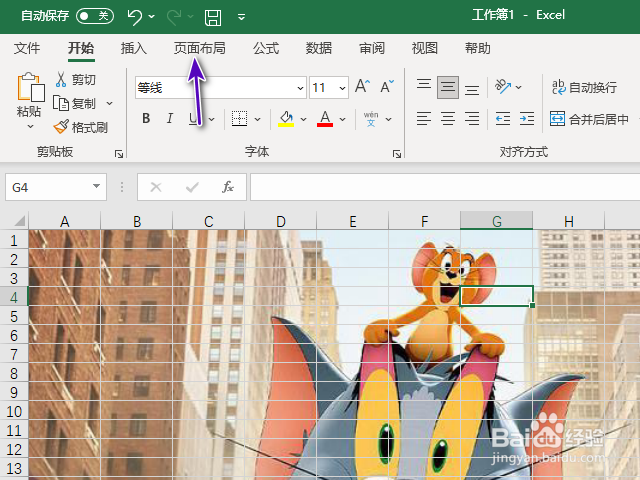Click into the formula bar
640x480 pixels.
click(x=445, y=187)
